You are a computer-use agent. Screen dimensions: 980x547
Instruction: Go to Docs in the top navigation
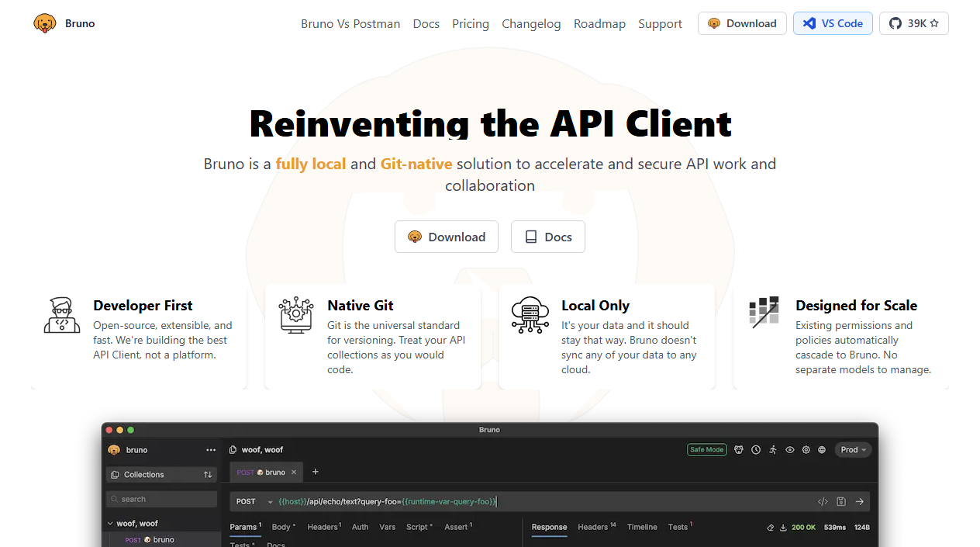pyautogui.click(x=426, y=23)
